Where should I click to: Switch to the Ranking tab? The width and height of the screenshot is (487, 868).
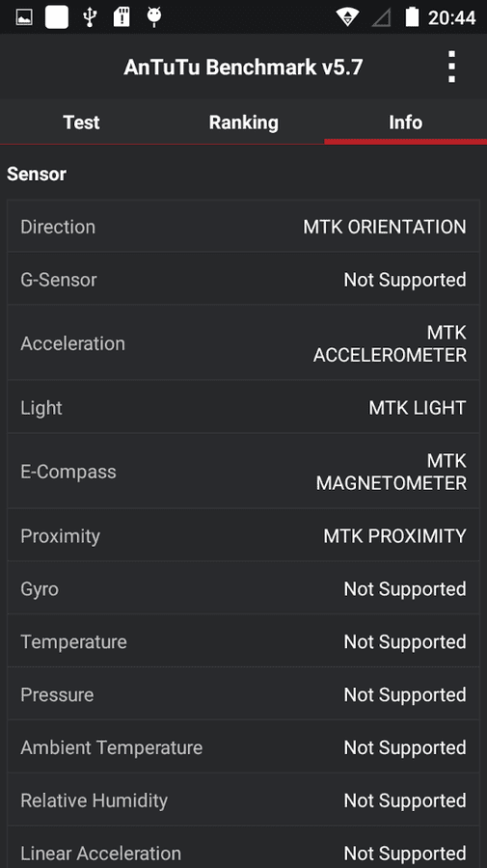pos(243,122)
